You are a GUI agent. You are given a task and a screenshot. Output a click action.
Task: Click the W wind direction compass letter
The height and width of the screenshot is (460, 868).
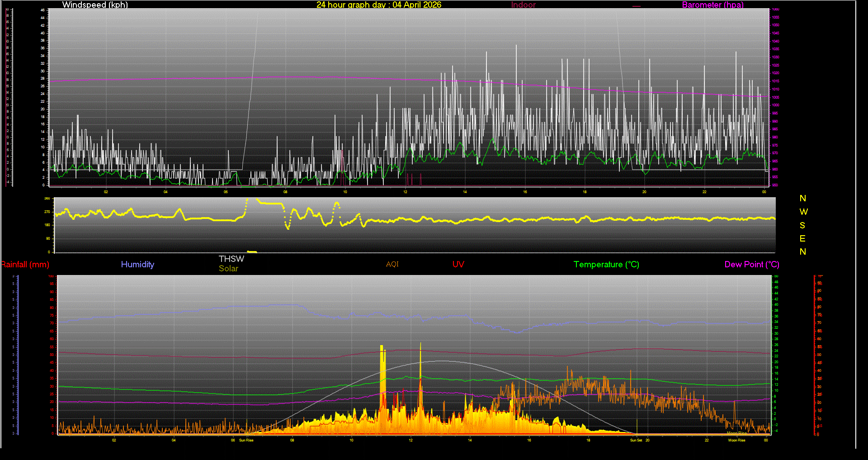tap(803, 212)
